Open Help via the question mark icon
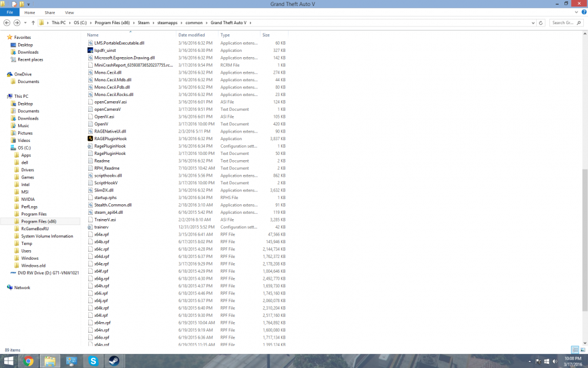Screen dimensions: 588x368 (x=584, y=12)
